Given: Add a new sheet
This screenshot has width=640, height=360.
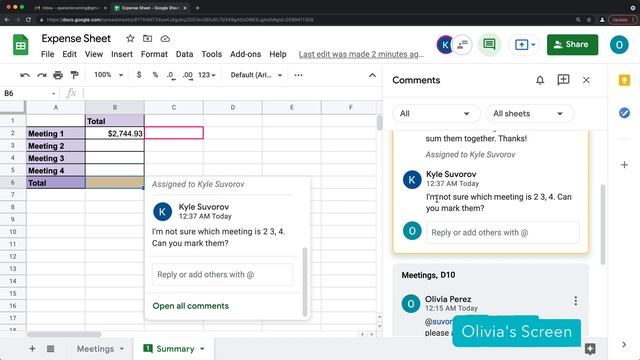Looking at the screenshot, I should click(x=32, y=349).
